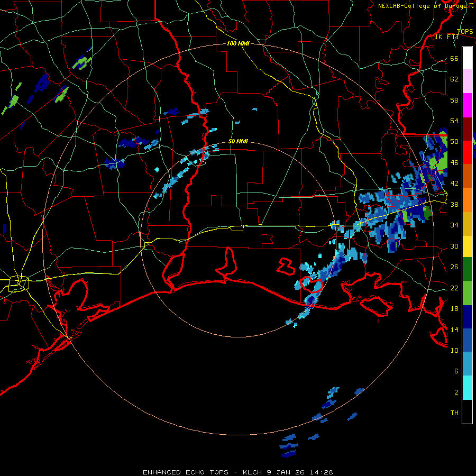Image resolution: width=476 pixels, height=476 pixels.
Task: Click the "26" legend value
Action: [454, 267]
